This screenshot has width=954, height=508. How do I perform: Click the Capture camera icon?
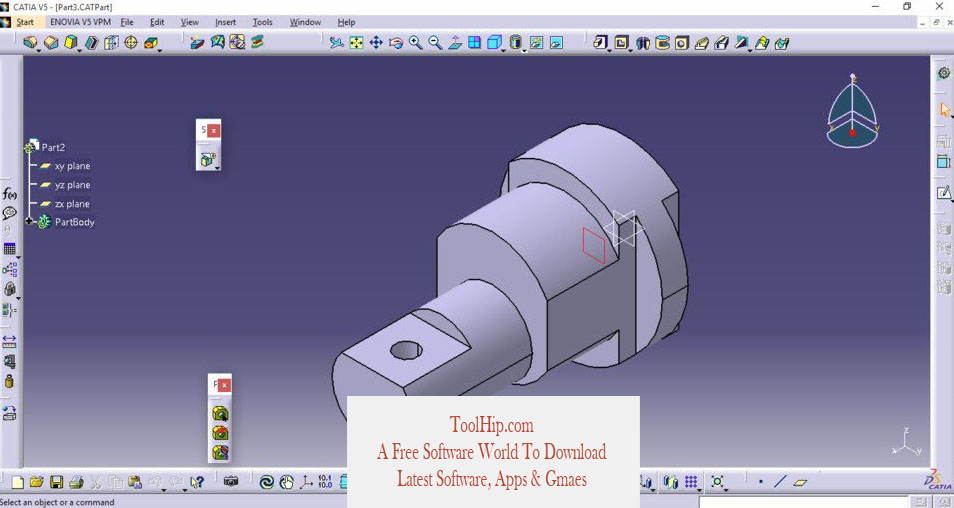tap(231, 482)
